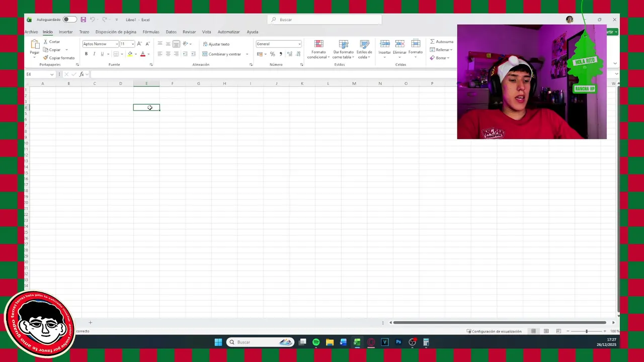Increase font size with larger A icon

(139, 44)
